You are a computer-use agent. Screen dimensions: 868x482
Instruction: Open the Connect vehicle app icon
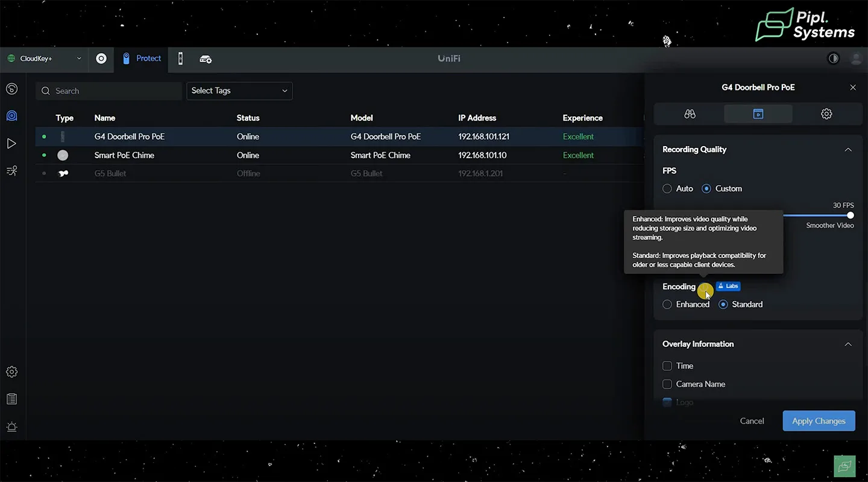point(206,59)
